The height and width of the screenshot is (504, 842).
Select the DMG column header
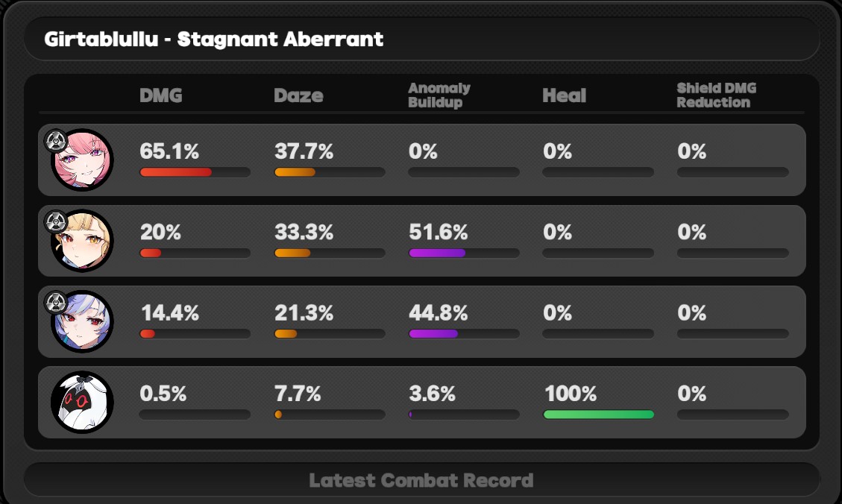(x=161, y=95)
